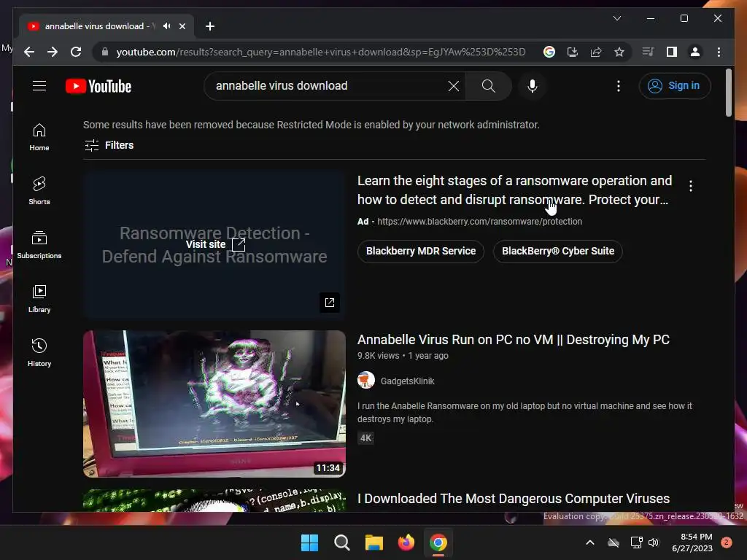The height and width of the screenshot is (560, 747).
Task: Click the YouTube logo
Action: 98,86
